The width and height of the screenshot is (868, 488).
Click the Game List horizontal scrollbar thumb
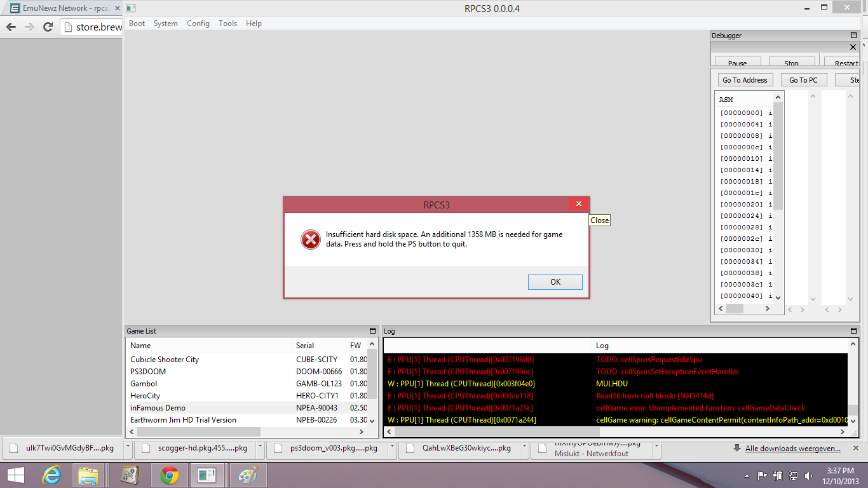[199, 432]
